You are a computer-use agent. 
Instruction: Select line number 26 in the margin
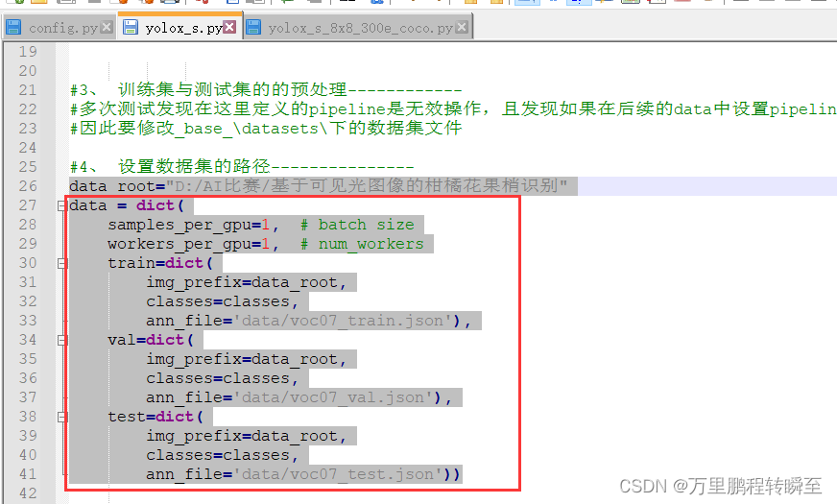(x=28, y=186)
